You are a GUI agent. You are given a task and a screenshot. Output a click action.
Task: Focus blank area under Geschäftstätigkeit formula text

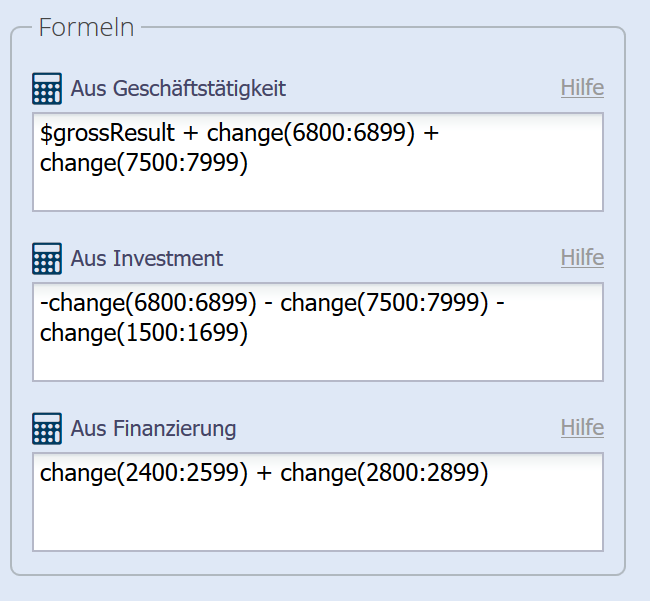point(317,194)
